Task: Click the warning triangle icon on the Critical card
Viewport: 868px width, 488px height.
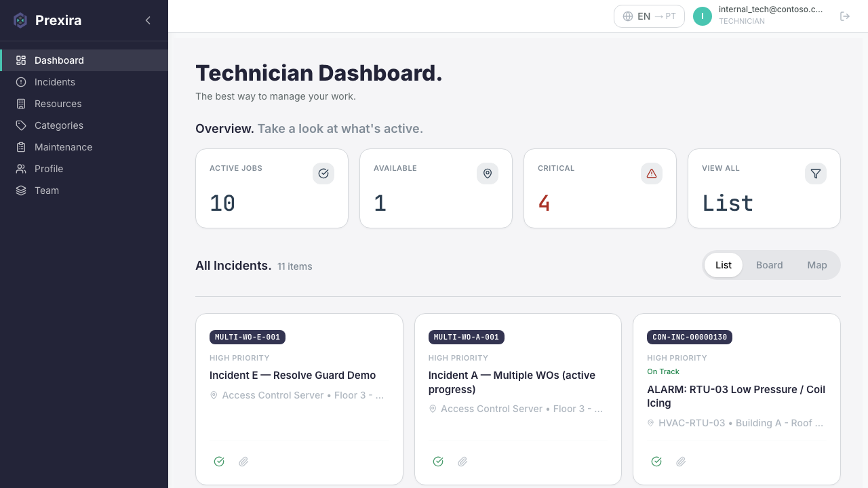Action: pos(652,174)
